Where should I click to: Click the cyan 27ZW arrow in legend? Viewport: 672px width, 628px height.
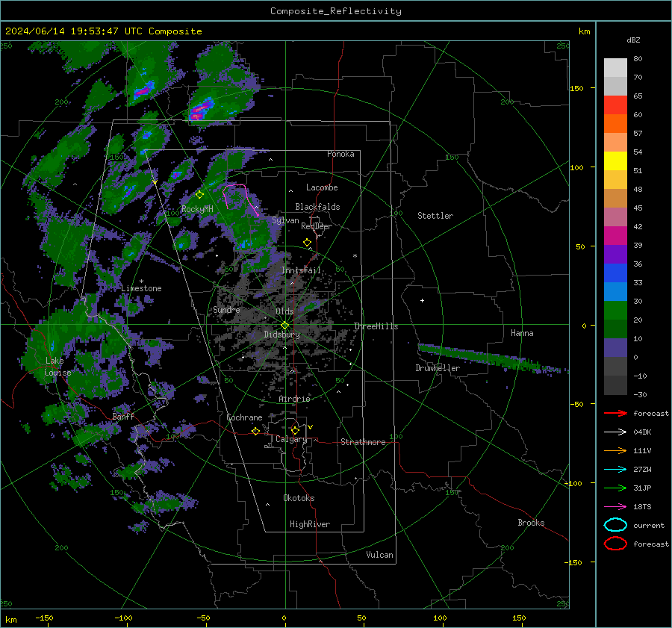click(615, 470)
